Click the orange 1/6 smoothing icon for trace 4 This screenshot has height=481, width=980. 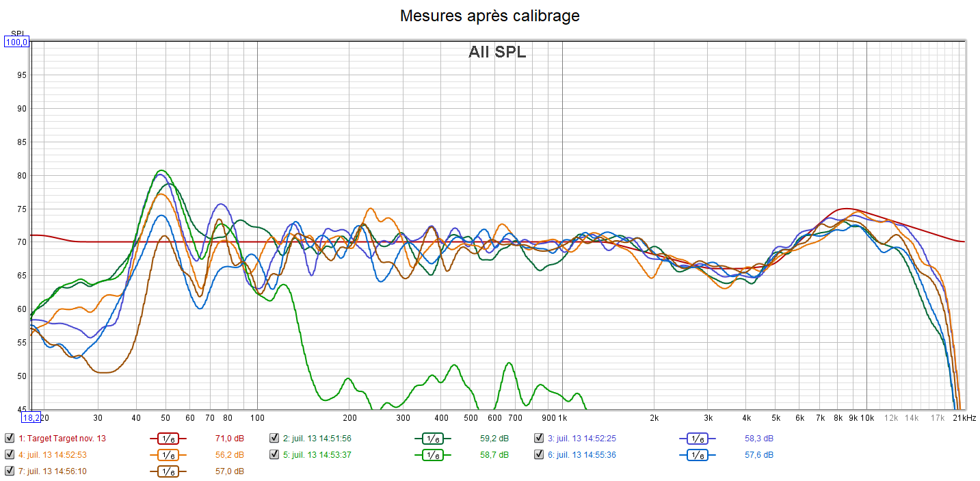tap(168, 455)
